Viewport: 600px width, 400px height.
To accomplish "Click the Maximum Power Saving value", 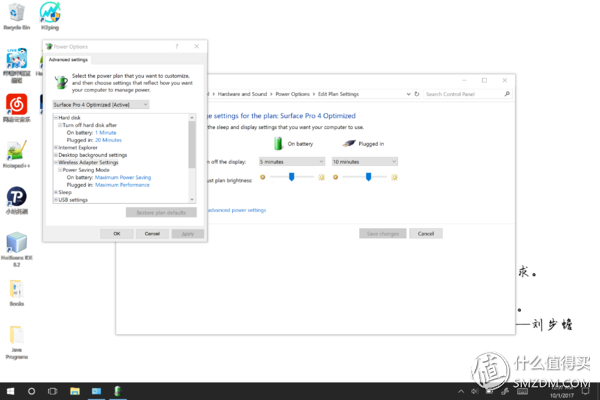I will pyautogui.click(x=123, y=177).
